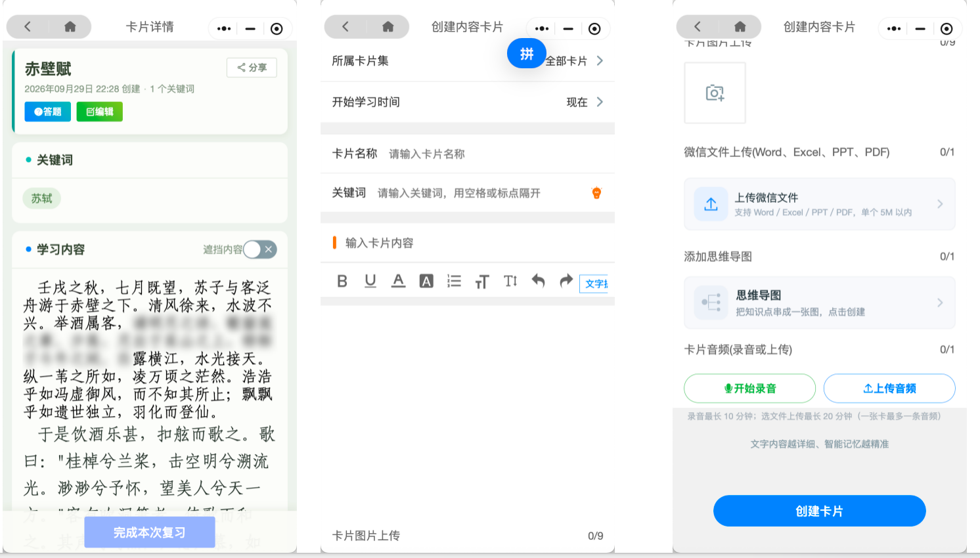Tap the home icon in the middle 创建内容卡片 panel

[x=388, y=27]
